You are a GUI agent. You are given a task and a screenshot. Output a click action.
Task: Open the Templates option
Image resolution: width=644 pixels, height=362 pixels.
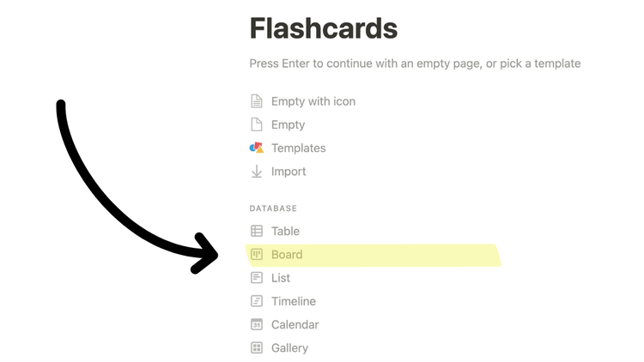[298, 148]
